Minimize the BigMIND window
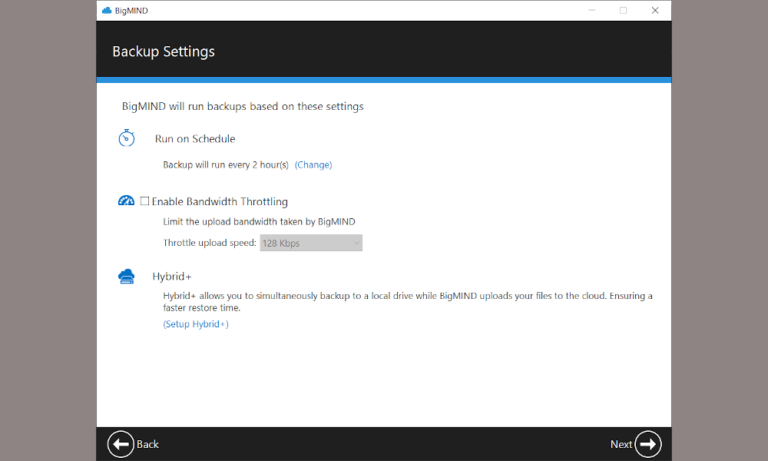The width and height of the screenshot is (768, 461). pos(592,10)
